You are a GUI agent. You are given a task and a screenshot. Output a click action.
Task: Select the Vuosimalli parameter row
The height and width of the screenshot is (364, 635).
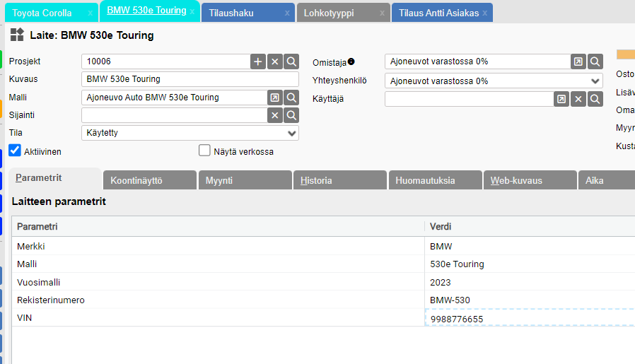(x=218, y=282)
